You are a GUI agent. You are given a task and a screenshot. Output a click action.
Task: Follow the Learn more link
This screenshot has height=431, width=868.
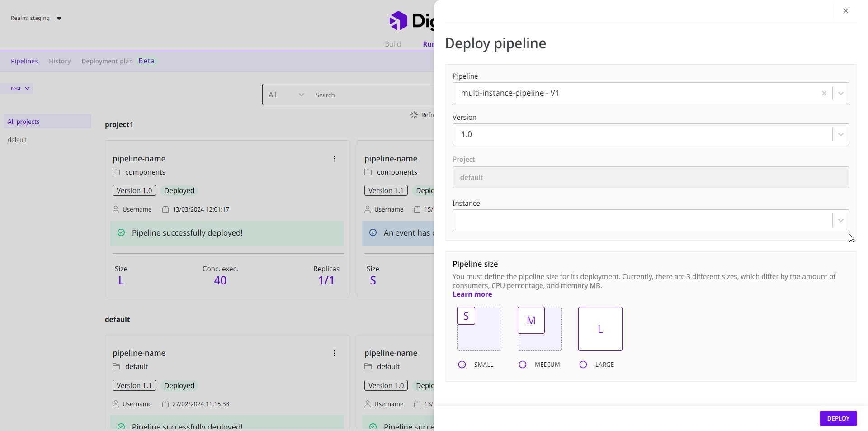point(472,294)
